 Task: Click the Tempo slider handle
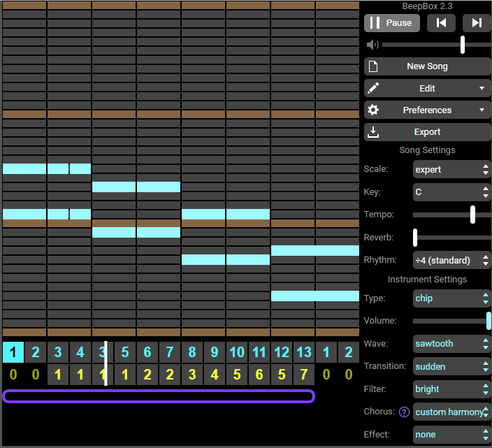coord(473,215)
